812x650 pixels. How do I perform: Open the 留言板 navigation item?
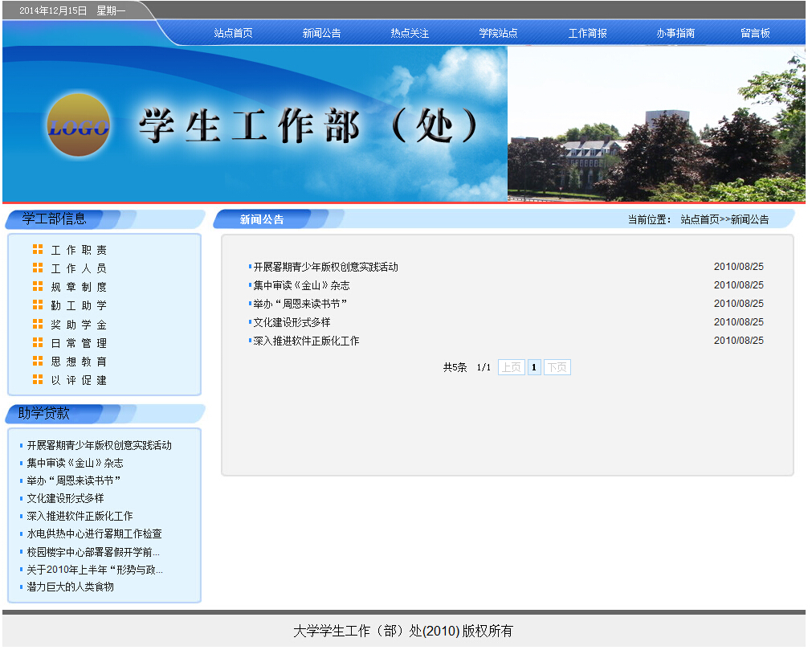[755, 33]
